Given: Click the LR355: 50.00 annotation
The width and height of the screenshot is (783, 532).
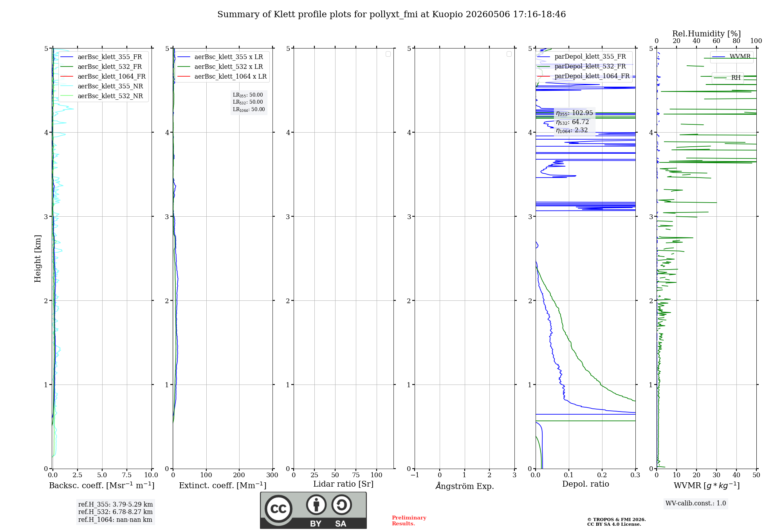Looking at the screenshot, I should (248, 95).
